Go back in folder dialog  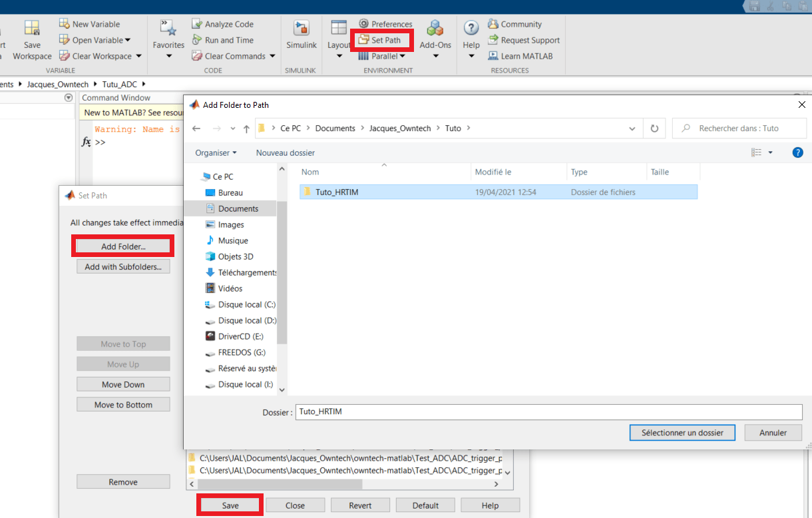(x=196, y=129)
